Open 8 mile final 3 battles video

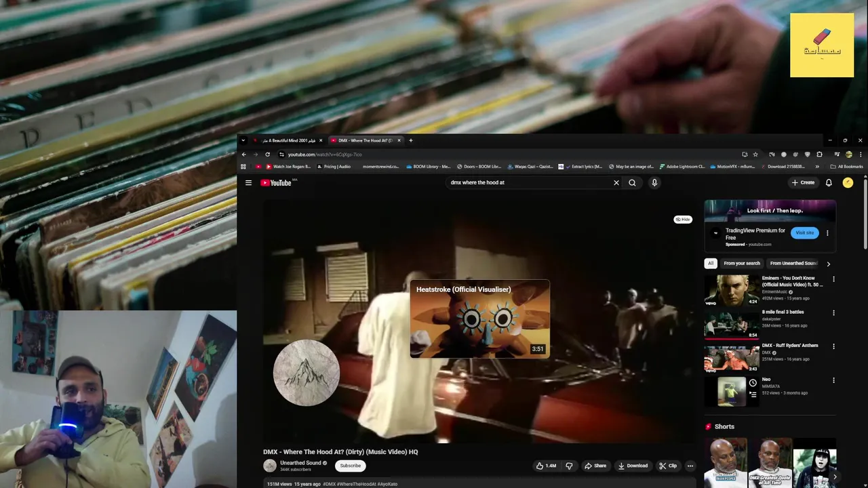pyautogui.click(x=732, y=323)
